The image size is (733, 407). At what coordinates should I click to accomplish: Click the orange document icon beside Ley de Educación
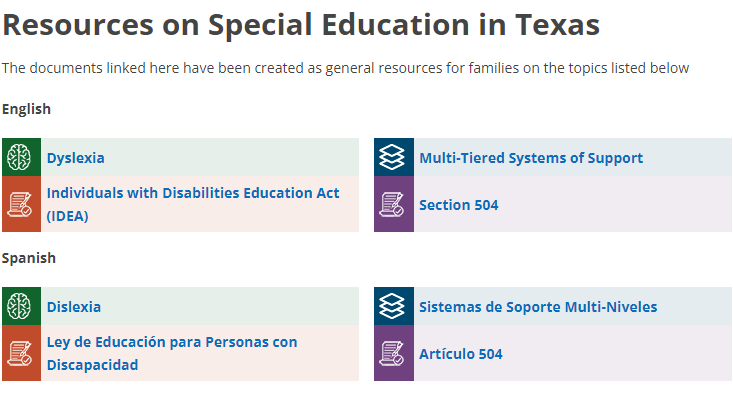(20, 353)
